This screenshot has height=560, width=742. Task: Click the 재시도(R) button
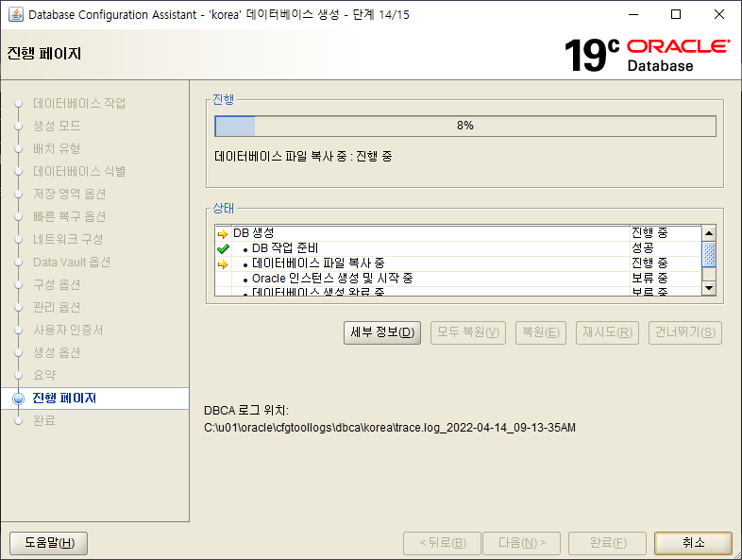coord(608,332)
